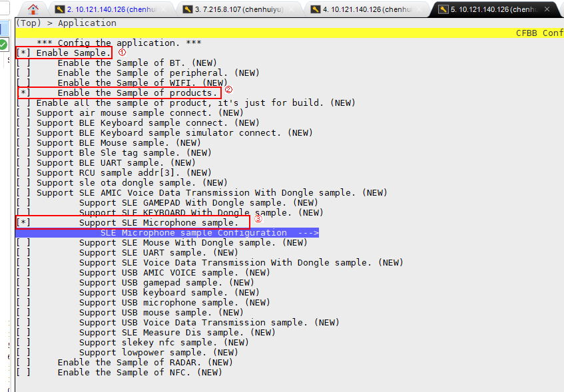Uncheck Enable the Sample of products
Image resolution: width=564 pixels, height=392 pixels.
click(x=23, y=93)
